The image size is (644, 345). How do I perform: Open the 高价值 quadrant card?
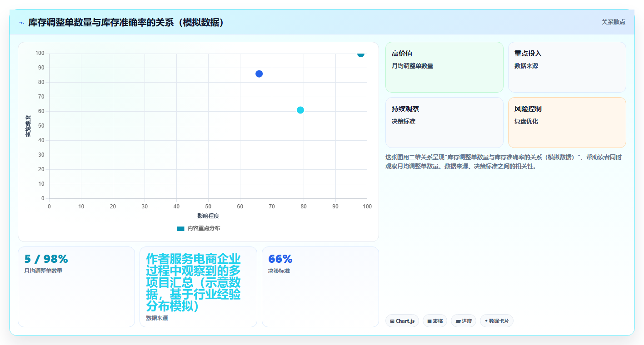point(444,67)
